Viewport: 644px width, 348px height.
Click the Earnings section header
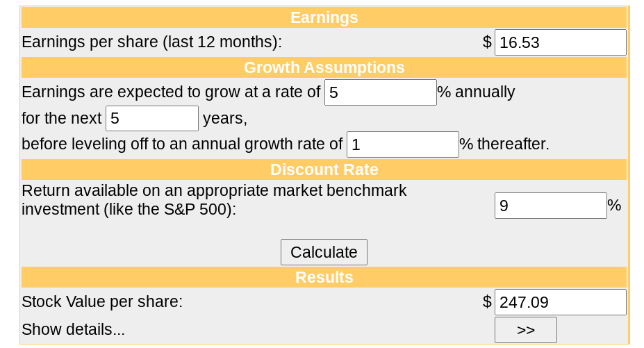point(324,17)
